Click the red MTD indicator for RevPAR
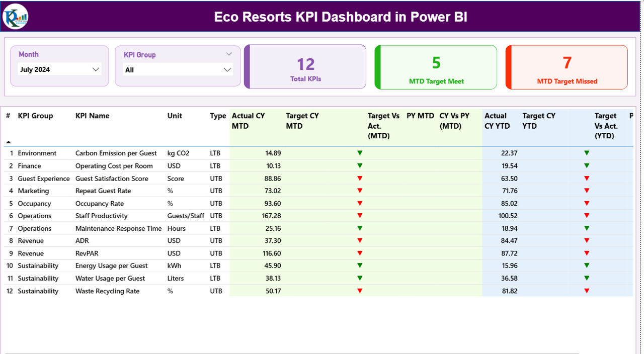The width and height of the screenshot is (644, 354). click(x=359, y=253)
